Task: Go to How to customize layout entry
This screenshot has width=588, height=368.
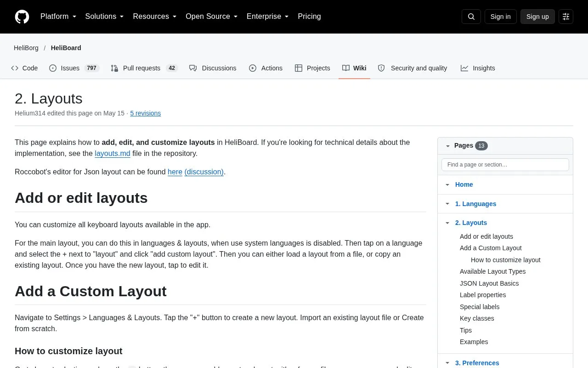Action: pyautogui.click(x=506, y=260)
